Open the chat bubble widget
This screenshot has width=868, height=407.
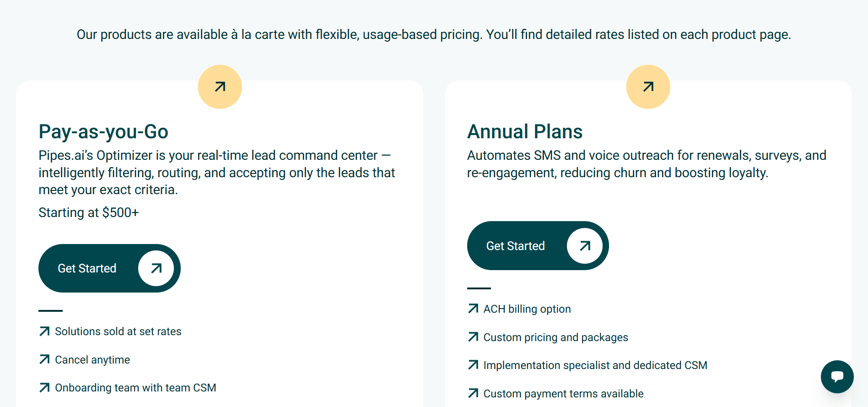pyautogui.click(x=837, y=377)
